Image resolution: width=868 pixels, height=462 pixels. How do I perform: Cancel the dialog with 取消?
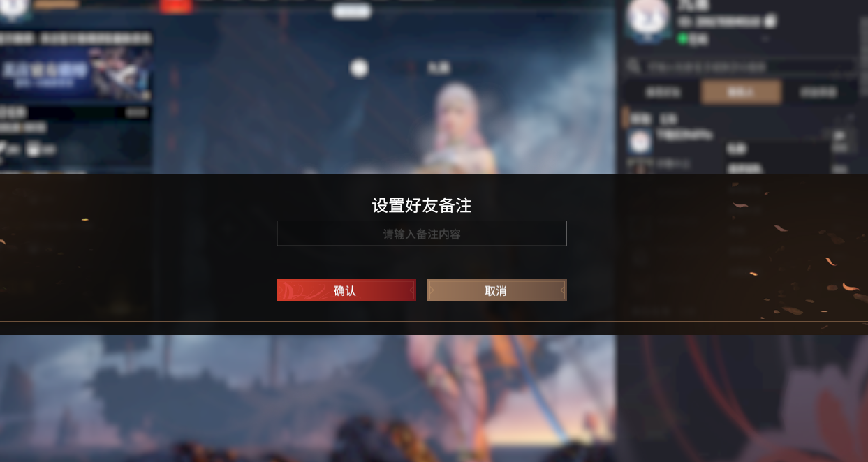496,290
